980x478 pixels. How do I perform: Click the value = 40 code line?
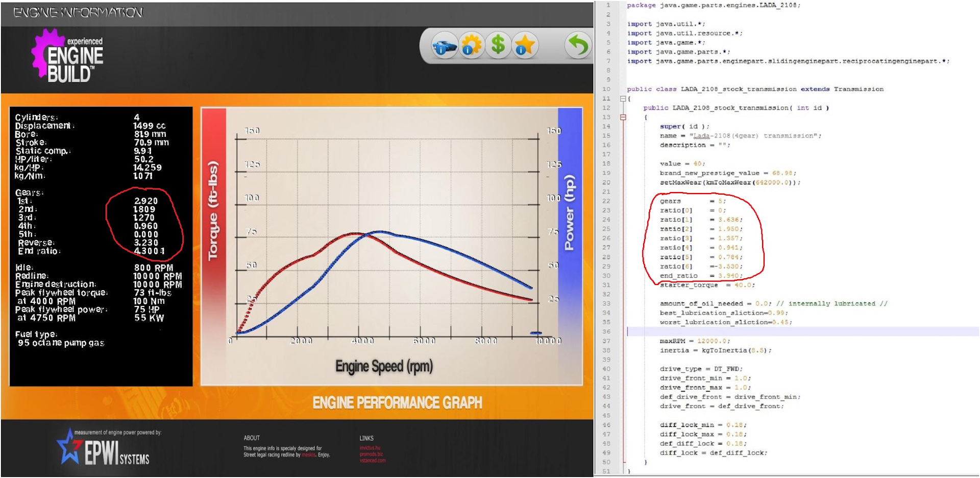(682, 163)
